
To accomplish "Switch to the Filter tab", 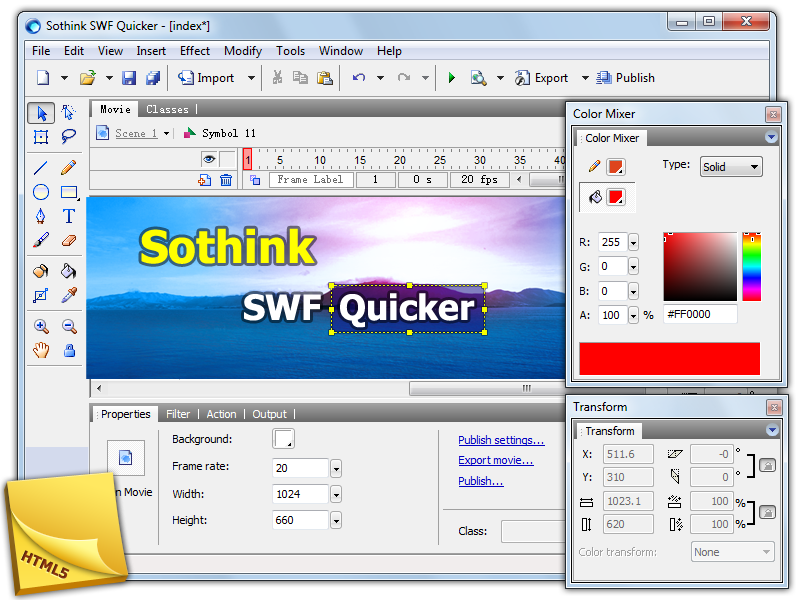I will pos(178,414).
